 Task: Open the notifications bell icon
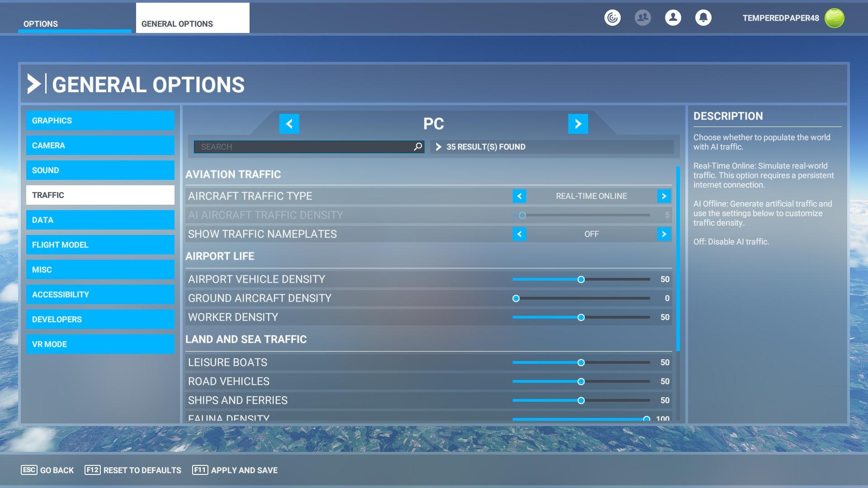[x=703, y=18]
